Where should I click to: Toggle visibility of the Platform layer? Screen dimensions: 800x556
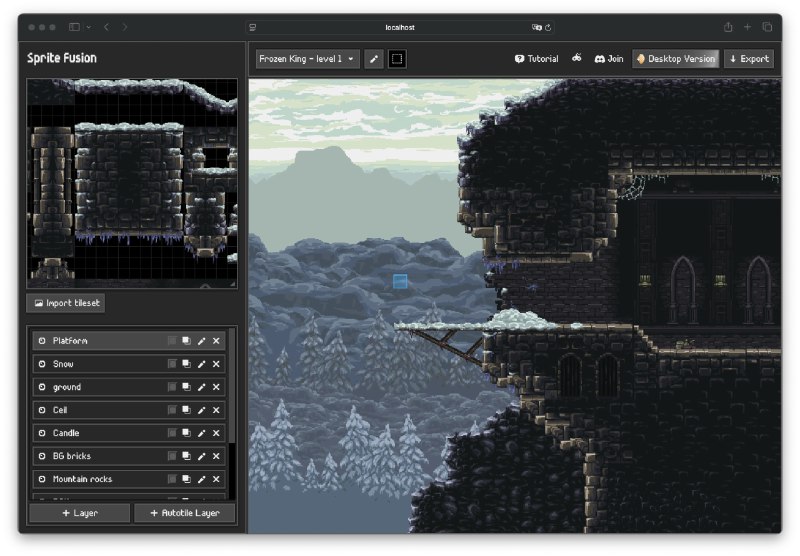click(42, 341)
